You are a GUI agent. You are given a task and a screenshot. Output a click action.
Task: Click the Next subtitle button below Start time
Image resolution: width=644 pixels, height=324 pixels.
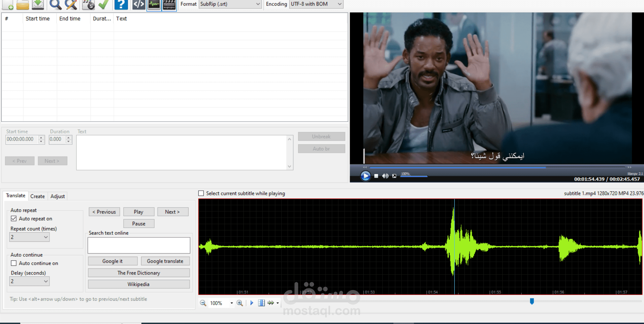pyautogui.click(x=52, y=161)
